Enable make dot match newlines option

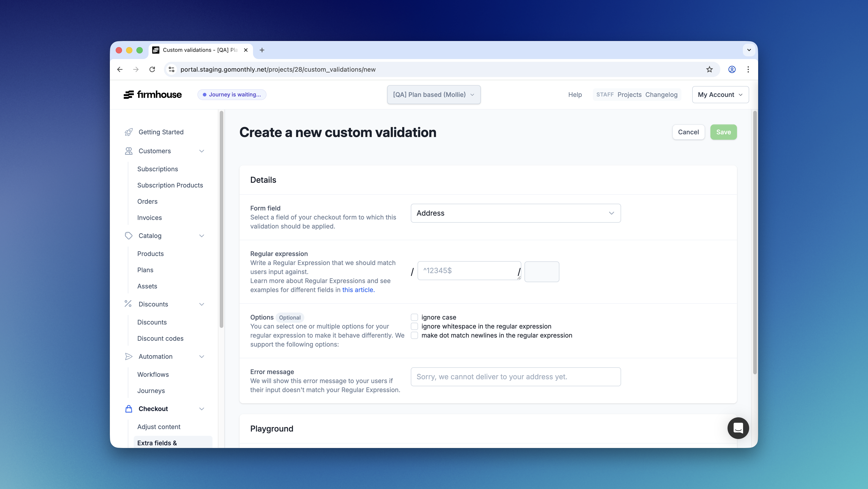click(414, 335)
